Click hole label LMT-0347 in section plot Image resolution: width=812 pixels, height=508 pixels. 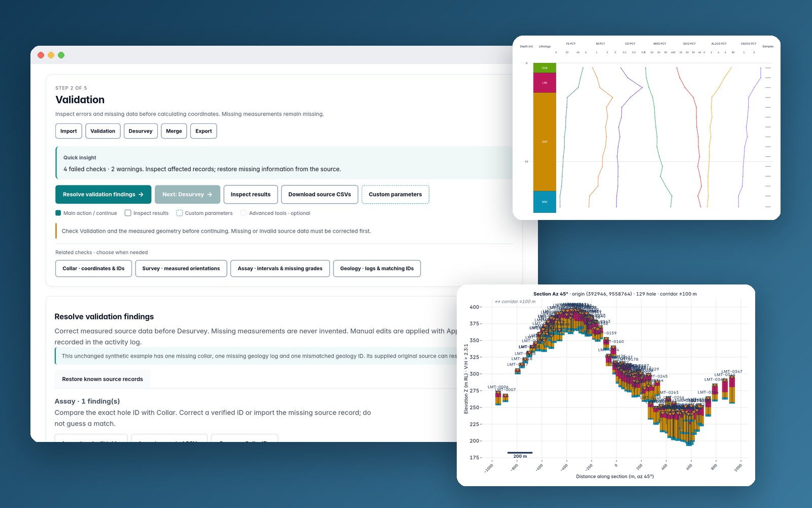pyautogui.click(x=732, y=371)
